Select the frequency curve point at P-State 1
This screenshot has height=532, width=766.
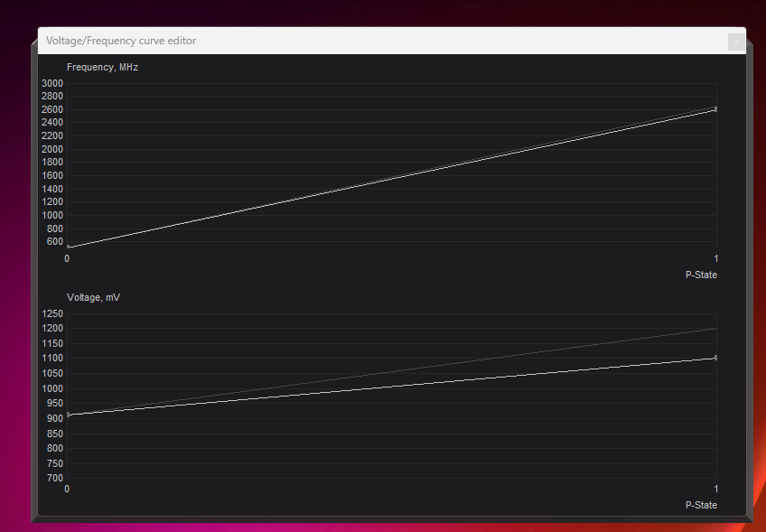(716, 109)
